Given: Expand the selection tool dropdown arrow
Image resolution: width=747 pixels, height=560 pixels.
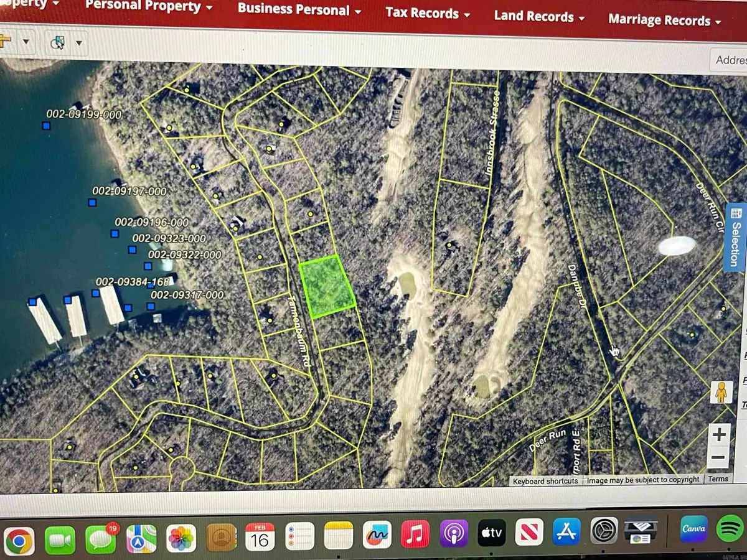Looking at the screenshot, I should coord(79,44).
